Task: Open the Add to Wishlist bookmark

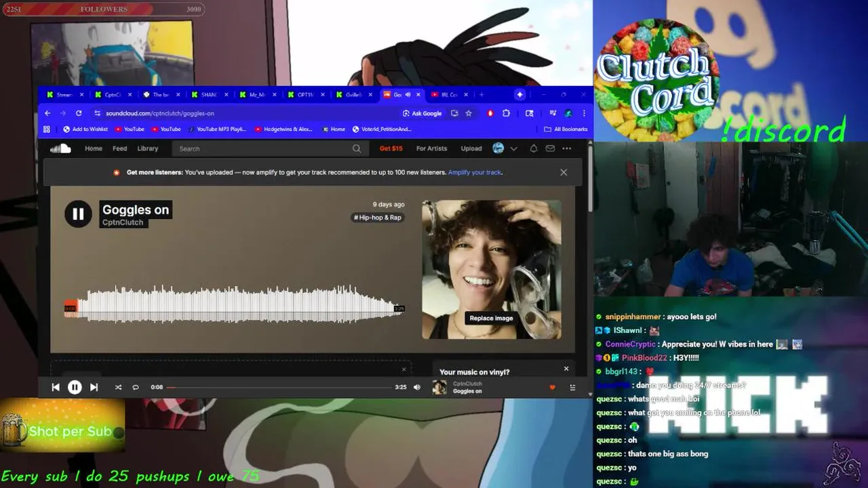Action: (x=85, y=129)
